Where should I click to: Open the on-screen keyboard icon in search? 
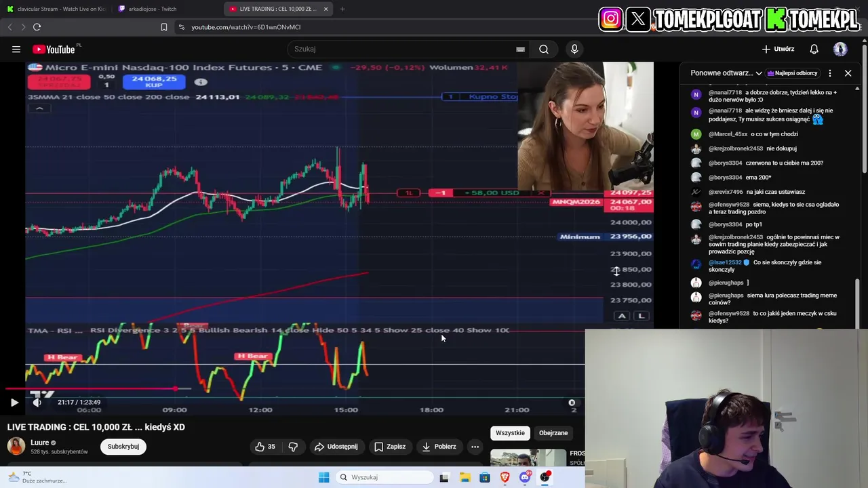click(x=520, y=49)
